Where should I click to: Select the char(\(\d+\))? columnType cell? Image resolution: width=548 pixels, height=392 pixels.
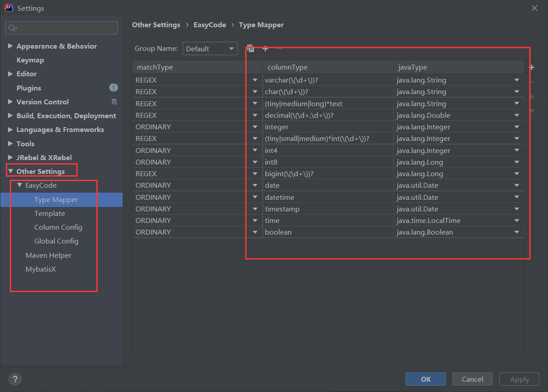tap(328, 92)
